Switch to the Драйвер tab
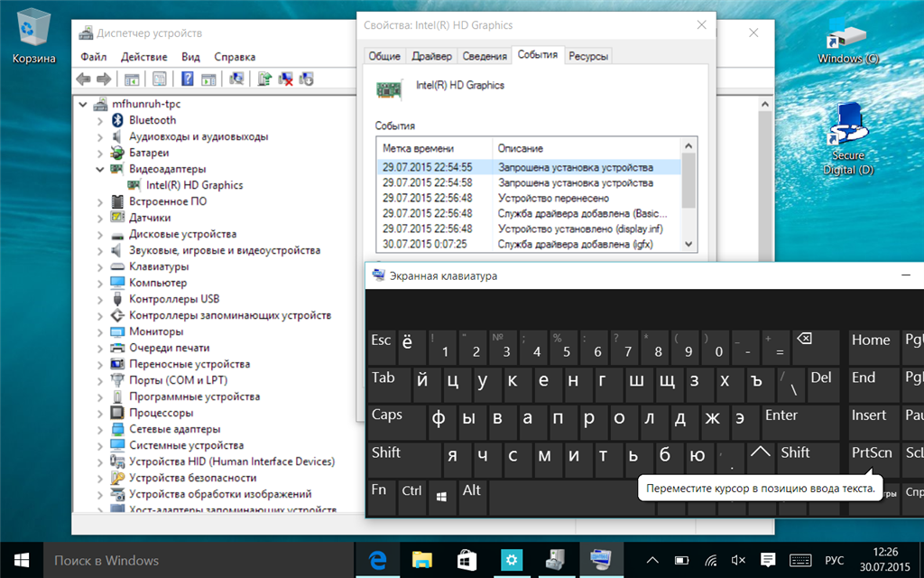The image size is (924, 578). pos(431,56)
